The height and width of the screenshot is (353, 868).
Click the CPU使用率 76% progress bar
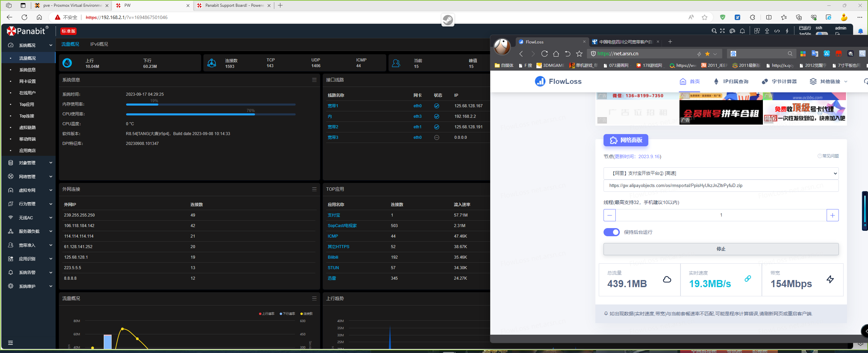[211, 114]
